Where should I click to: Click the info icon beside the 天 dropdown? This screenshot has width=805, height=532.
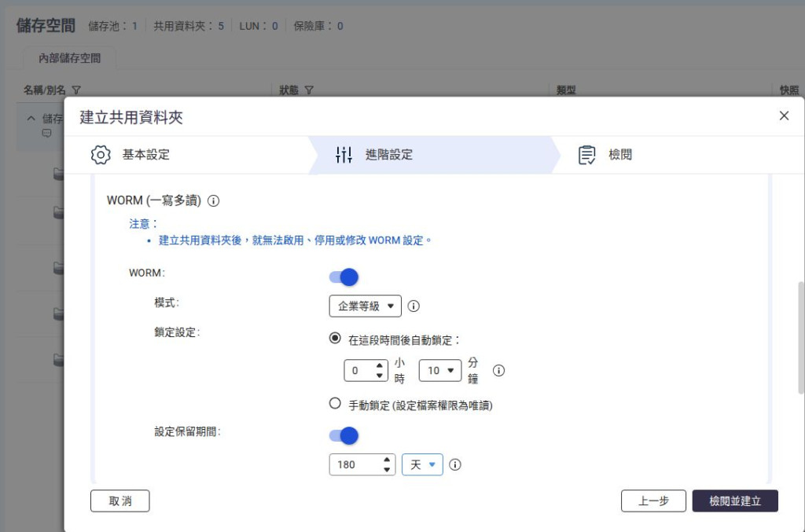(x=455, y=464)
